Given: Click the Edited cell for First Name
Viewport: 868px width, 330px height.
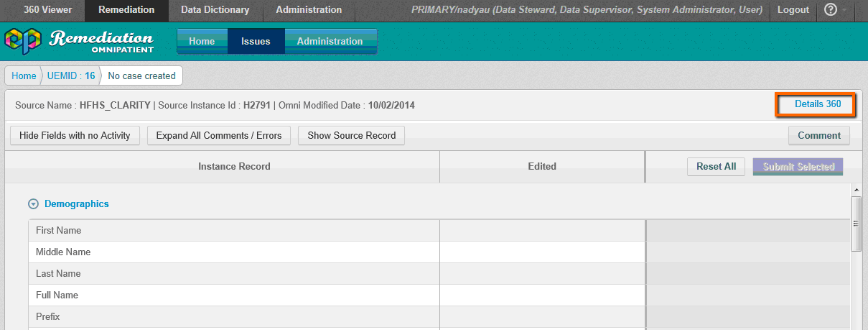Looking at the screenshot, I should 542,231.
